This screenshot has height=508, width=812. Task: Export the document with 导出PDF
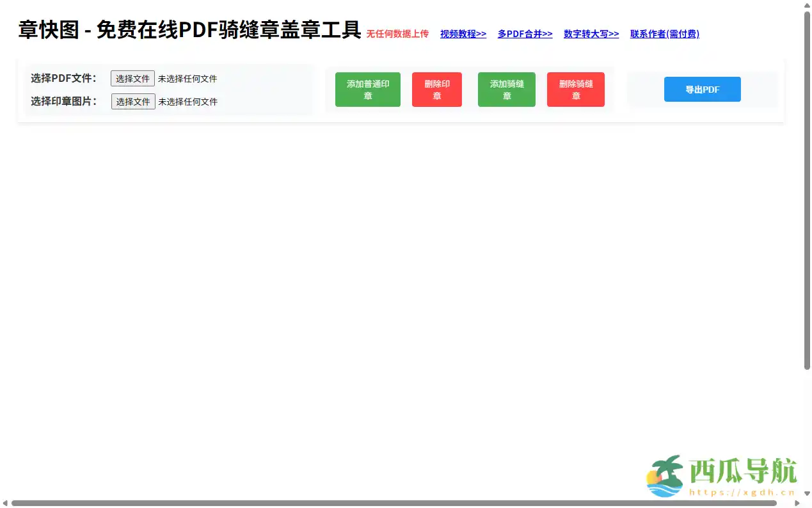click(702, 90)
